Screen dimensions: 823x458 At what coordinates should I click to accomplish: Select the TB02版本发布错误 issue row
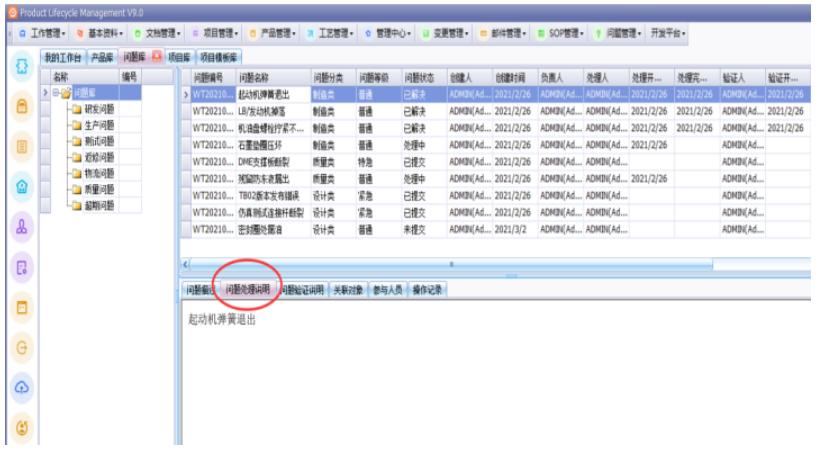click(x=496, y=196)
